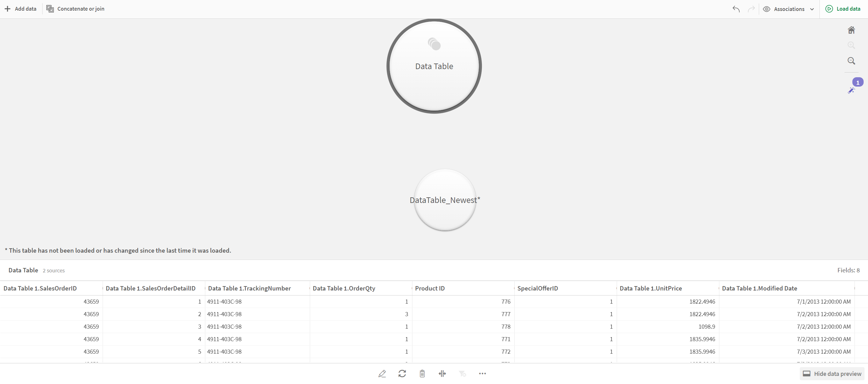This screenshot has width=868, height=384.
Task: Click the home icon in sidebar
Action: pos(852,30)
